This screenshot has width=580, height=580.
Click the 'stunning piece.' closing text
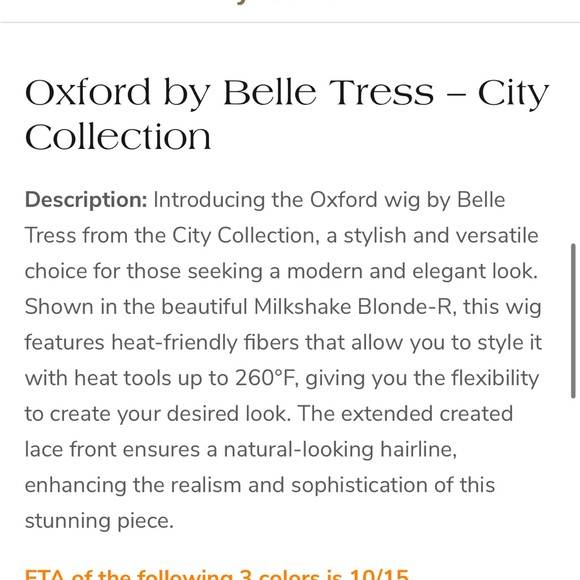click(99, 521)
